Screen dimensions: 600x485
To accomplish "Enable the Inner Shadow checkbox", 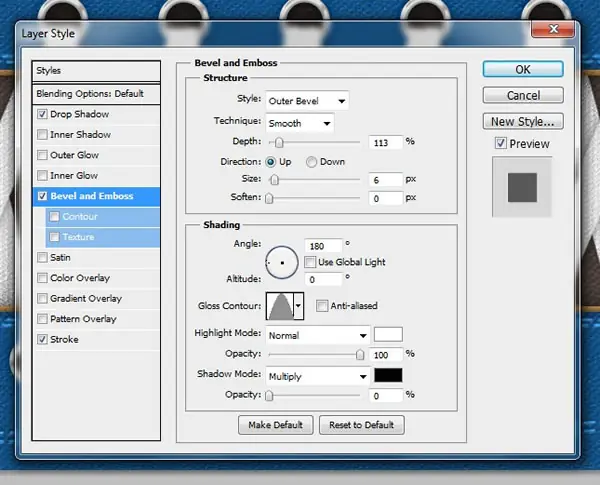I will [x=42, y=135].
